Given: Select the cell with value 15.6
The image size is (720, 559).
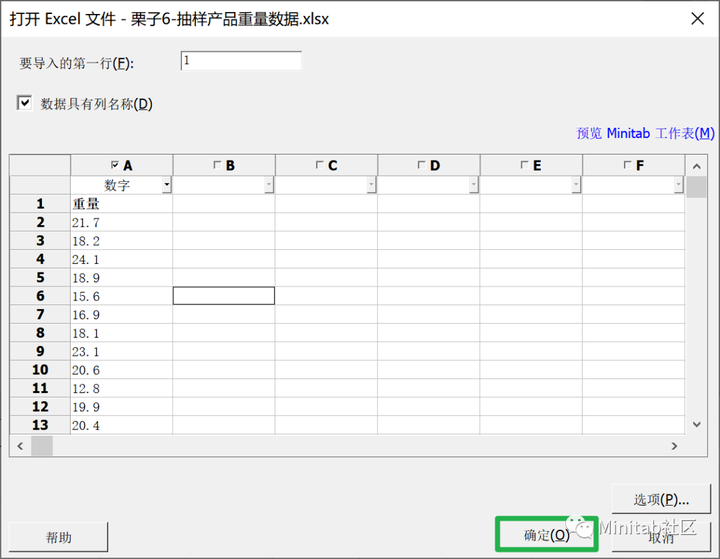Looking at the screenshot, I should (122, 296).
